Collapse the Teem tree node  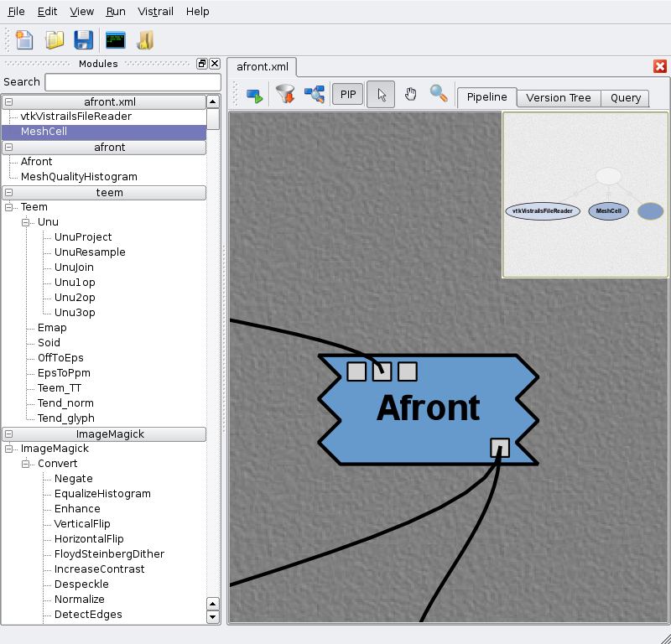pos(9,207)
